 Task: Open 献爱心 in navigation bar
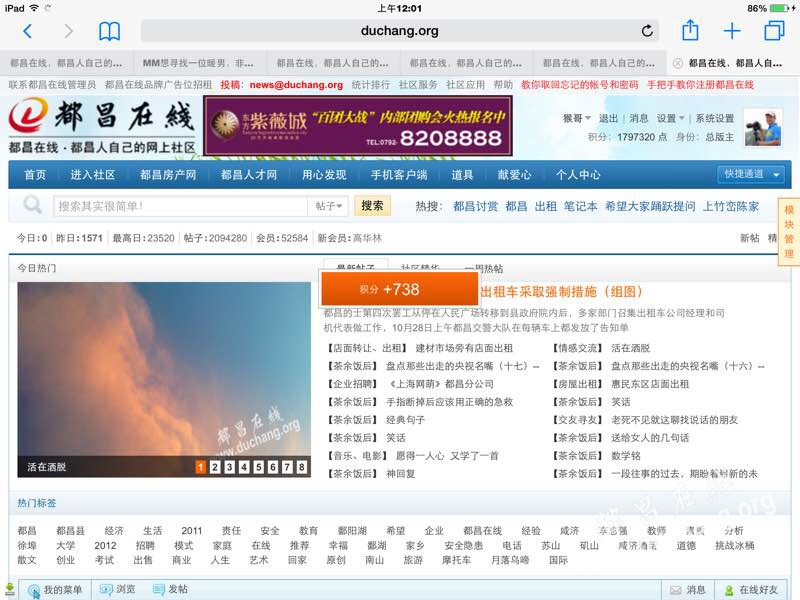[514, 175]
